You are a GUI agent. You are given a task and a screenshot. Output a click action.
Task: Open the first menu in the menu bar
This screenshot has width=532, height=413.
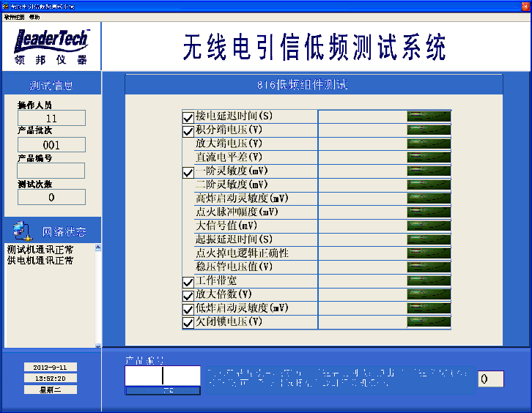pyautogui.click(x=13, y=17)
